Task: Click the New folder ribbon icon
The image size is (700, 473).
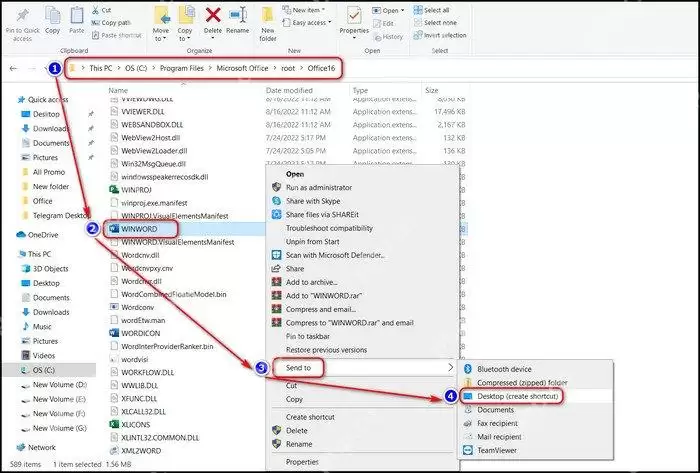Action: click(268, 16)
